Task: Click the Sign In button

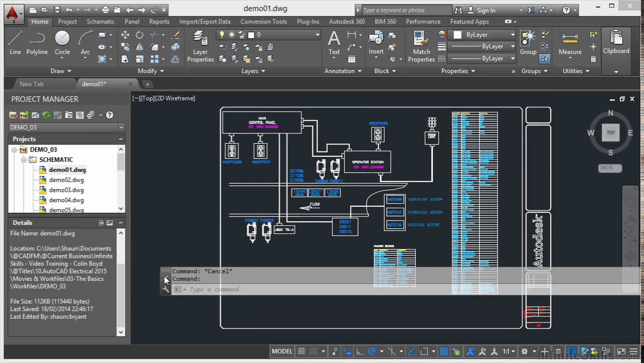Action: (486, 9)
